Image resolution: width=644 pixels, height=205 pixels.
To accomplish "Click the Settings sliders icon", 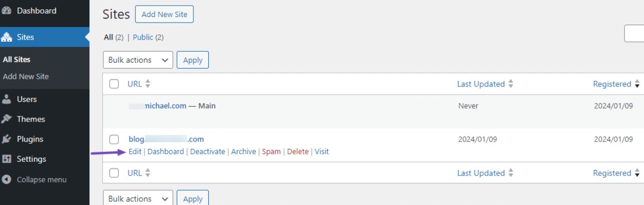I will point(7,159).
